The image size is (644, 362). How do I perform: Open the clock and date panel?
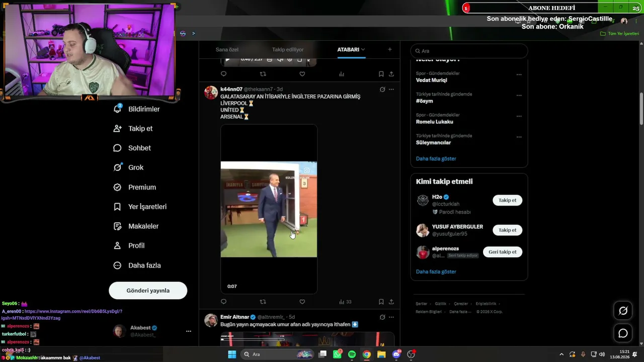click(619, 354)
